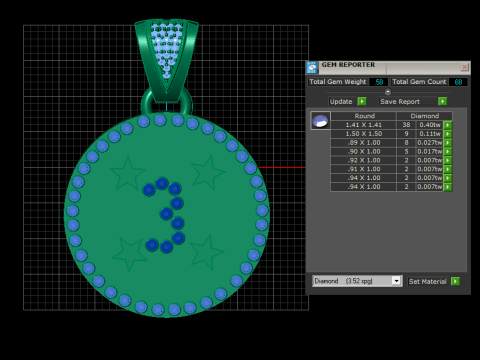Select the pavé-set bail atop the pendant
This screenshot has width=480, height=360.
click(167, 60)
